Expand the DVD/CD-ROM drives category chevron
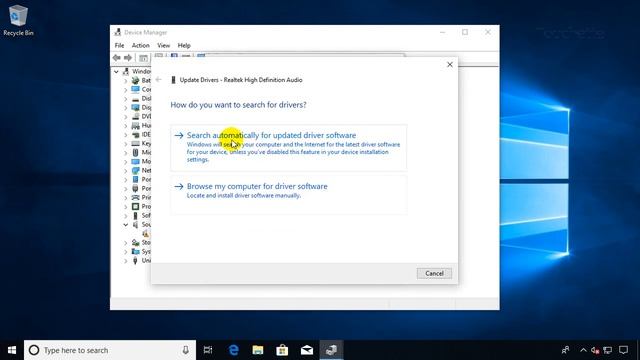The width and height of the screenshot is (640, 360). (x=126, y=116)
